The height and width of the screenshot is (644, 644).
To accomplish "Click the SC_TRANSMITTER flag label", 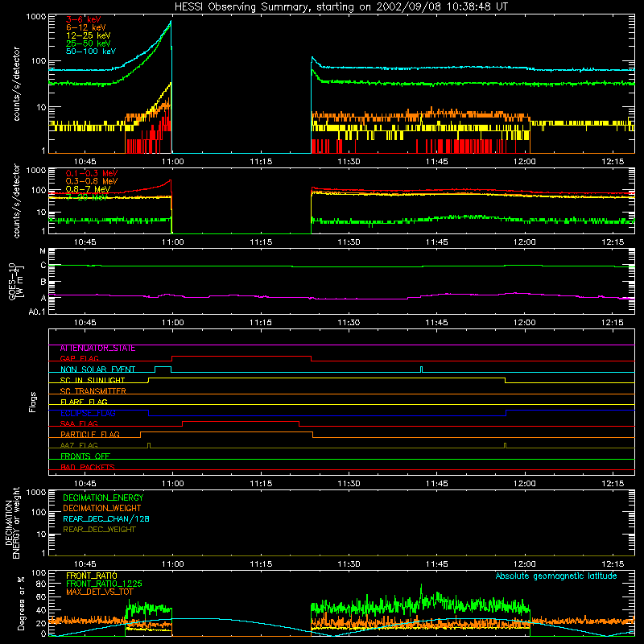I will 93,391.
